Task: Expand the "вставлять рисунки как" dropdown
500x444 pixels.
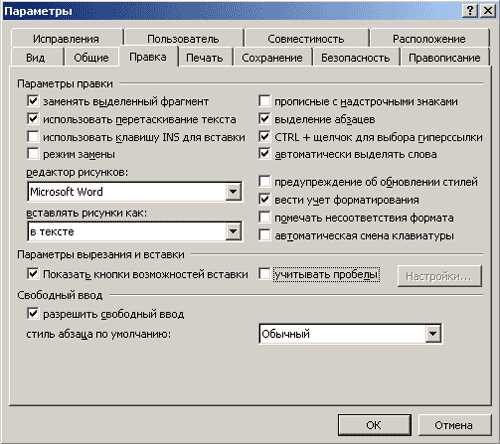Action: [233, 231]
